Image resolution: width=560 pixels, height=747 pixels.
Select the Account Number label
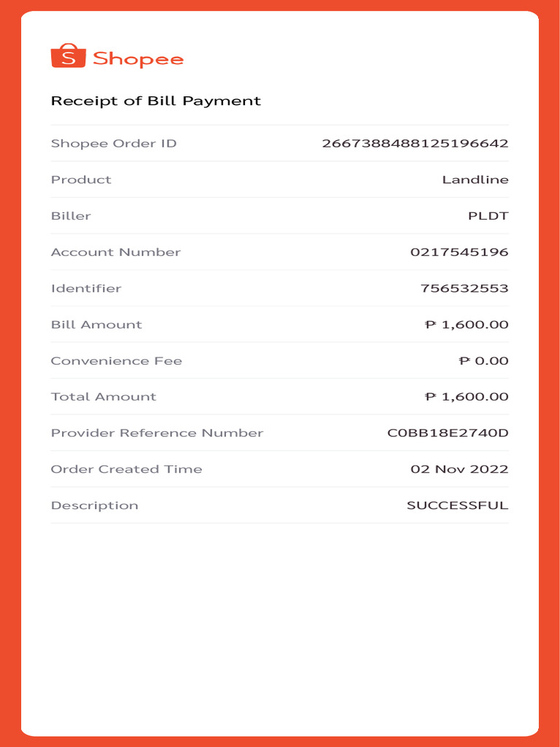[x=116, y=252]
